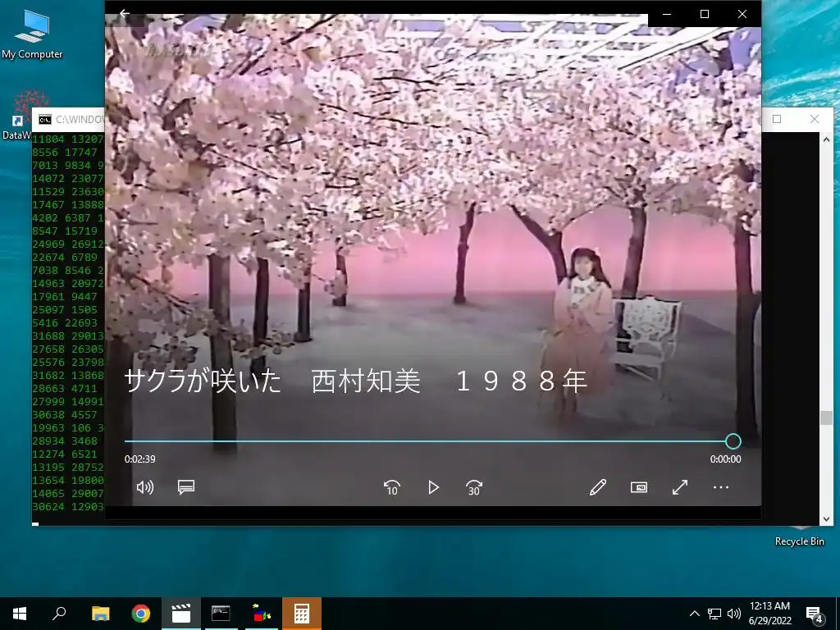
Task: Mute the video volume speaker icon
Action: [x=144, y=487]
